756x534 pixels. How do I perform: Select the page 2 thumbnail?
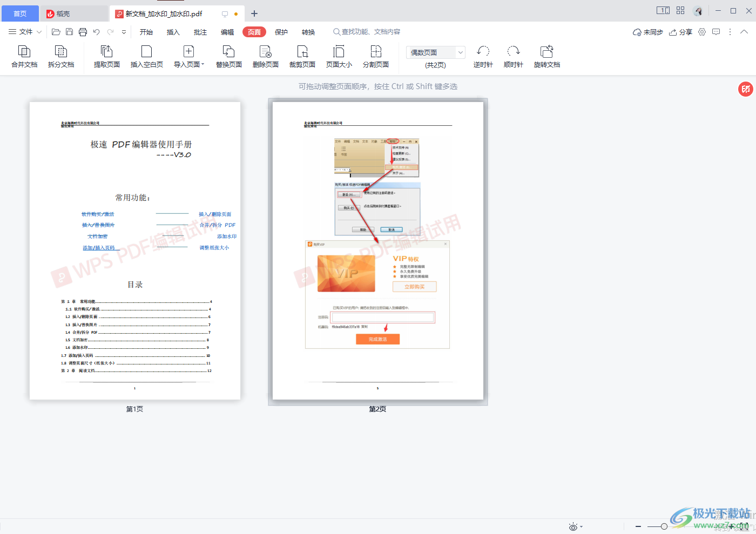coord(378,251)
